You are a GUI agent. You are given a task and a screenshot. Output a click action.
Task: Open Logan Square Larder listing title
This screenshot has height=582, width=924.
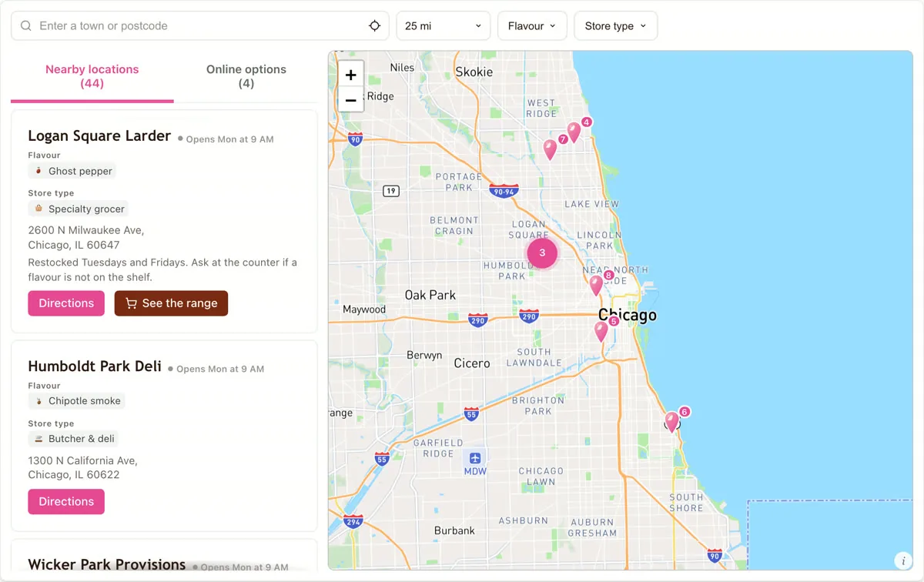click(99, 135)
